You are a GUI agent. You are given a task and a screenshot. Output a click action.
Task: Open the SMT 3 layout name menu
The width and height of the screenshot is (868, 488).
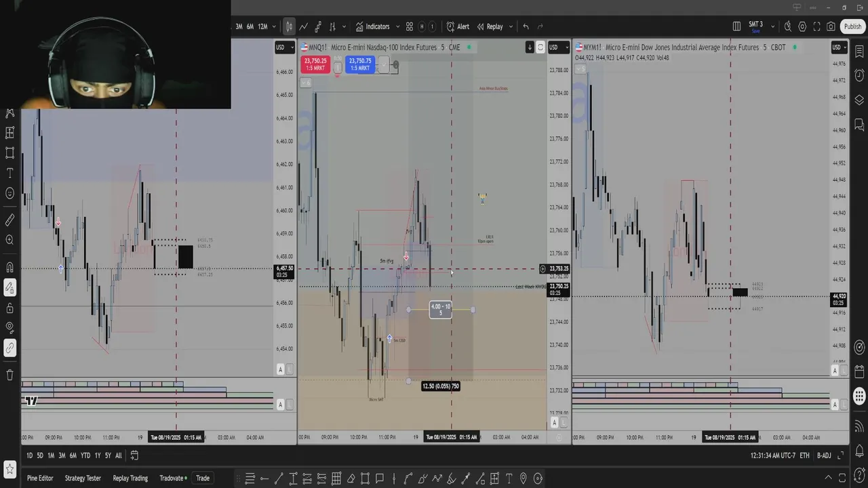pos(755,26)
